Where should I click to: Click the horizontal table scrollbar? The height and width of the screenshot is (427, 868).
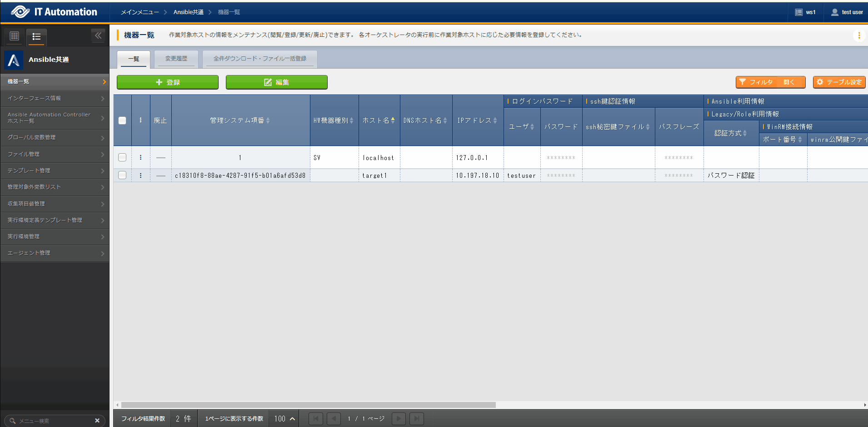click(x=308, y=405)
